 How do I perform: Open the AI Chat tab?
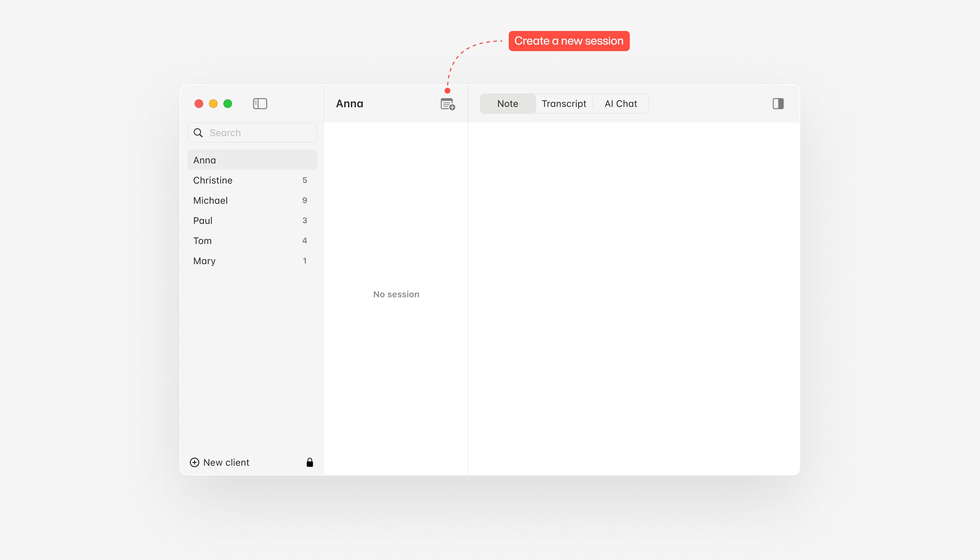coord(620,103)
